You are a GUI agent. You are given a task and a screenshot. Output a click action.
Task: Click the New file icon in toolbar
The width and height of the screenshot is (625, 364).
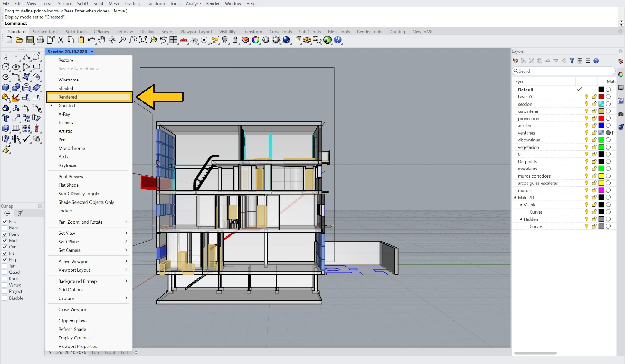pos(9,40)
